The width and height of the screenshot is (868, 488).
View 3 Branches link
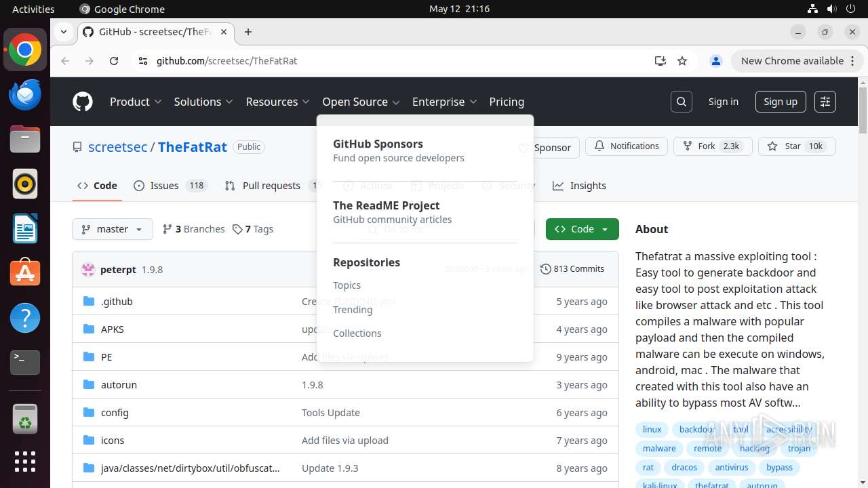coord(194,229)
